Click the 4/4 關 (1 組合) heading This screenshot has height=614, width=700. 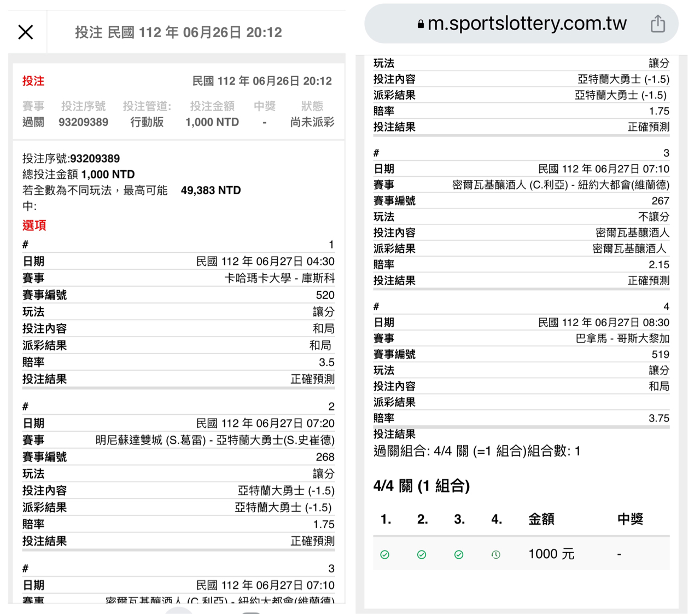(x=422, y=486)
